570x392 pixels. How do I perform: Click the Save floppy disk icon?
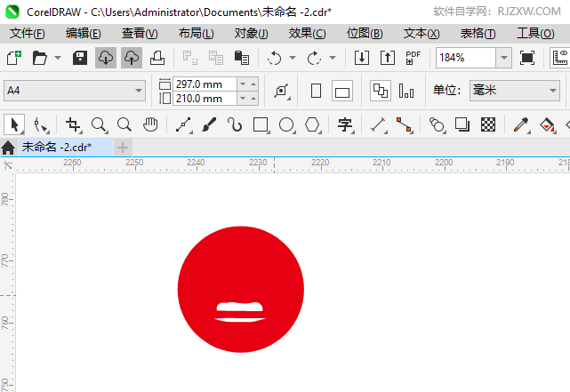[x=80, y=58]
